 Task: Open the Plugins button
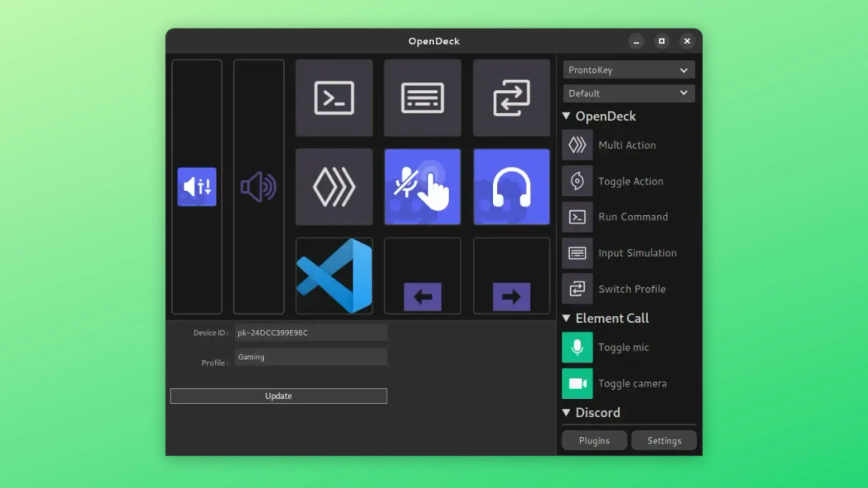(x=594, y=440)
